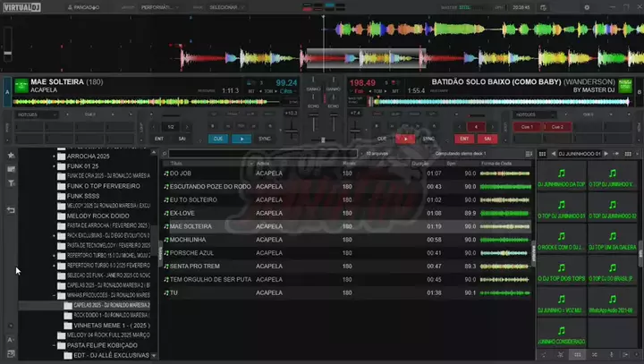Screen dimensions: 644x364
Task: Open the album art thumbnail of MAE SOLTEIRA
Action: [21, 86]
